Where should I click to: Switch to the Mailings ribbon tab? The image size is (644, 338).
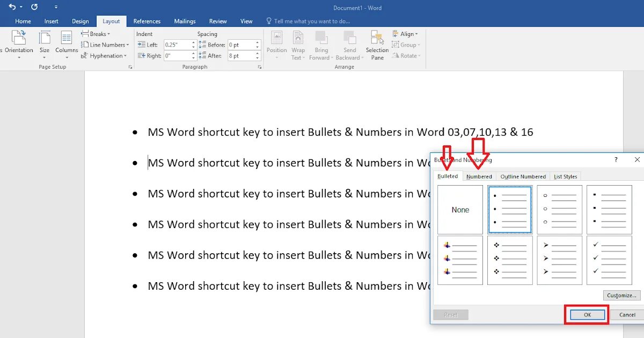(185, 21)
